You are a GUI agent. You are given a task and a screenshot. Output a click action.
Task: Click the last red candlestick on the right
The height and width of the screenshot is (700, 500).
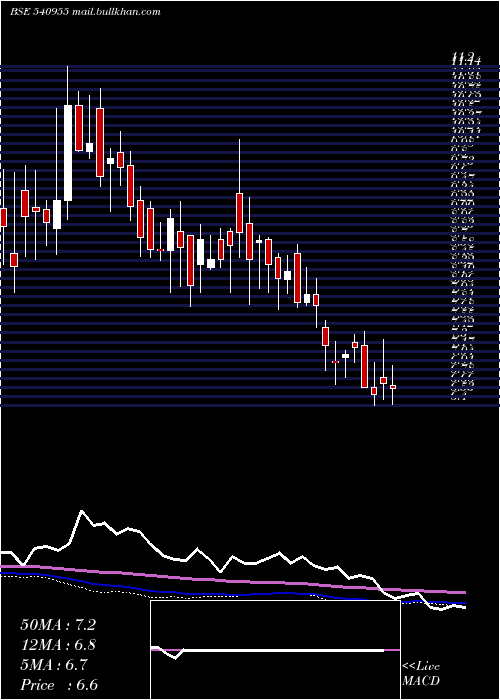tap(393, 387)
